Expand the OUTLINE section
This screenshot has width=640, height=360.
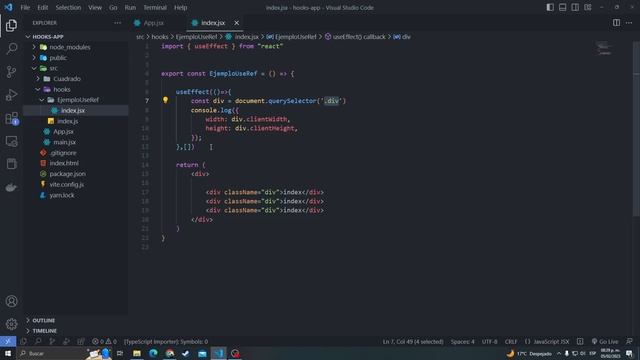click(x=76, y=320)
